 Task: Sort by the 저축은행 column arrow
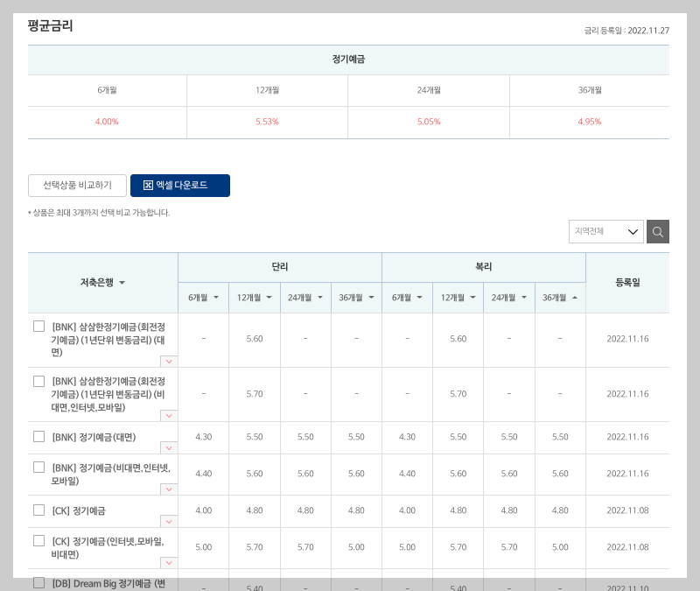coord(122,283)
